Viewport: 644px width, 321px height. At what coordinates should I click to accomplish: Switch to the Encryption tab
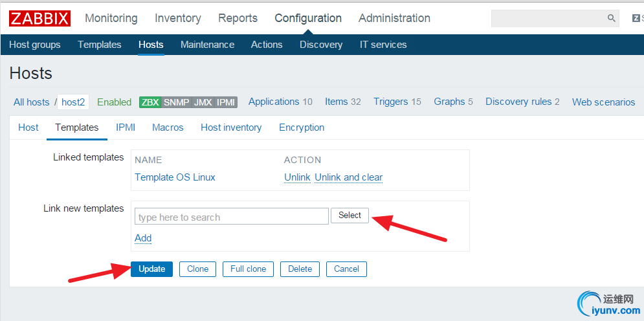(302, 127)
